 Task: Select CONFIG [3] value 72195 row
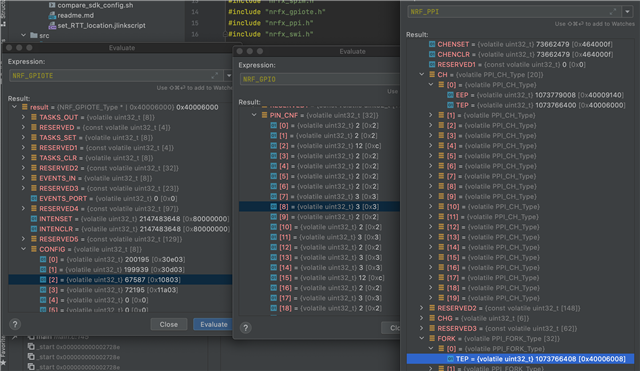pyautogui.click(x=120, y=290)
